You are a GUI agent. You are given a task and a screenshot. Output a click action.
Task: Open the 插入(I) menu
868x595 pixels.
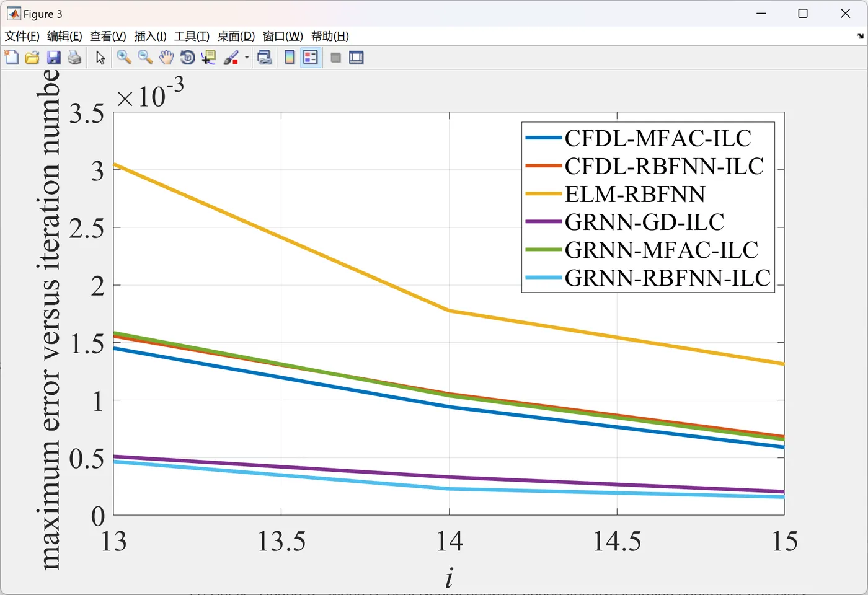pyautogui.click(x=150, y=36)
